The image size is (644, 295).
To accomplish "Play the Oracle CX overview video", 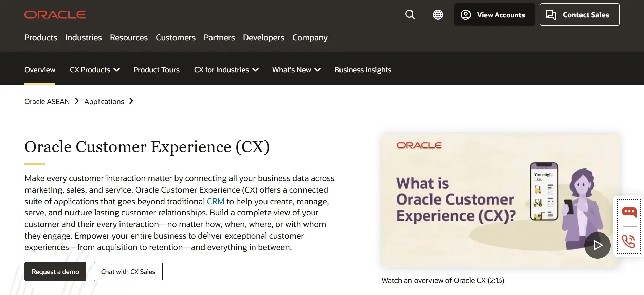I will [x=597, y=245].
